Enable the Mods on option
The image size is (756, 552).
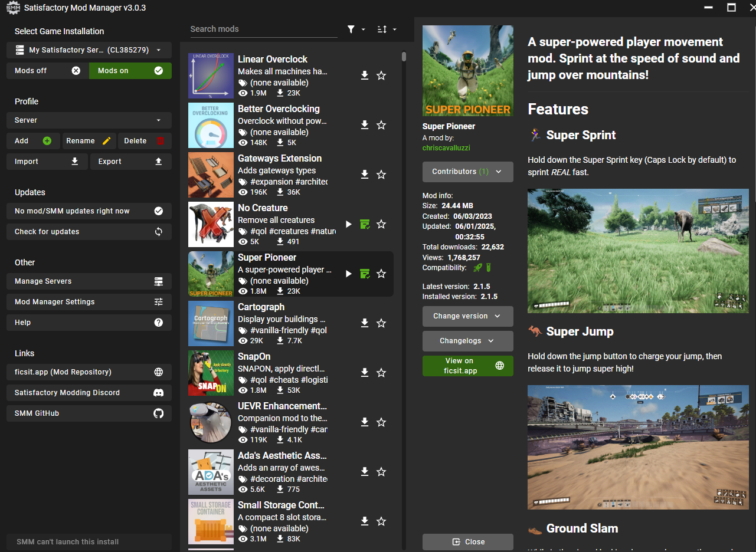coord(130,71)
